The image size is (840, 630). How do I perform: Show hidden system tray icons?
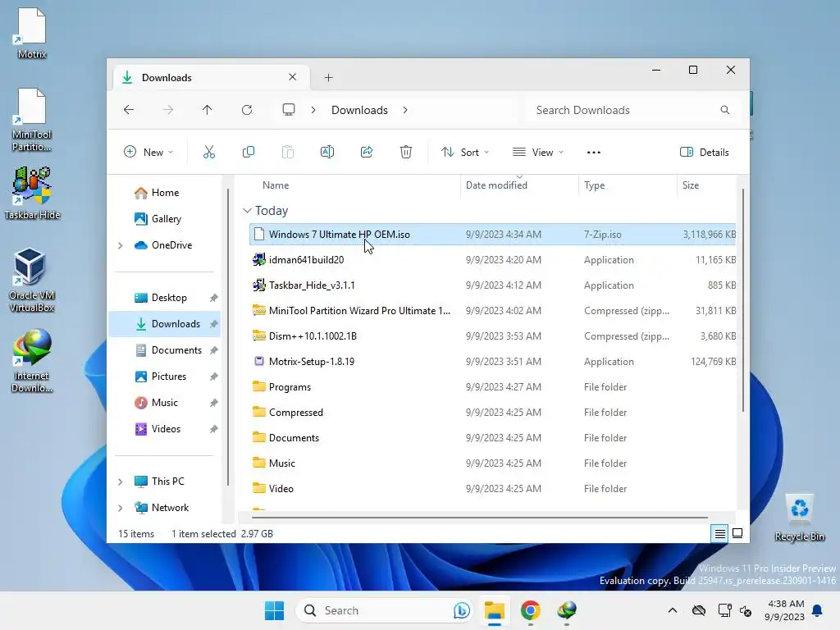673,610
